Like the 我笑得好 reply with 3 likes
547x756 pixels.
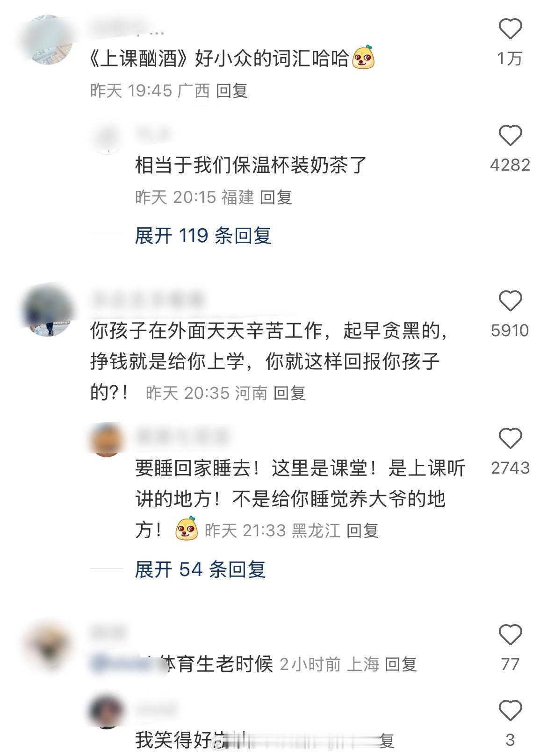(510, 711)
